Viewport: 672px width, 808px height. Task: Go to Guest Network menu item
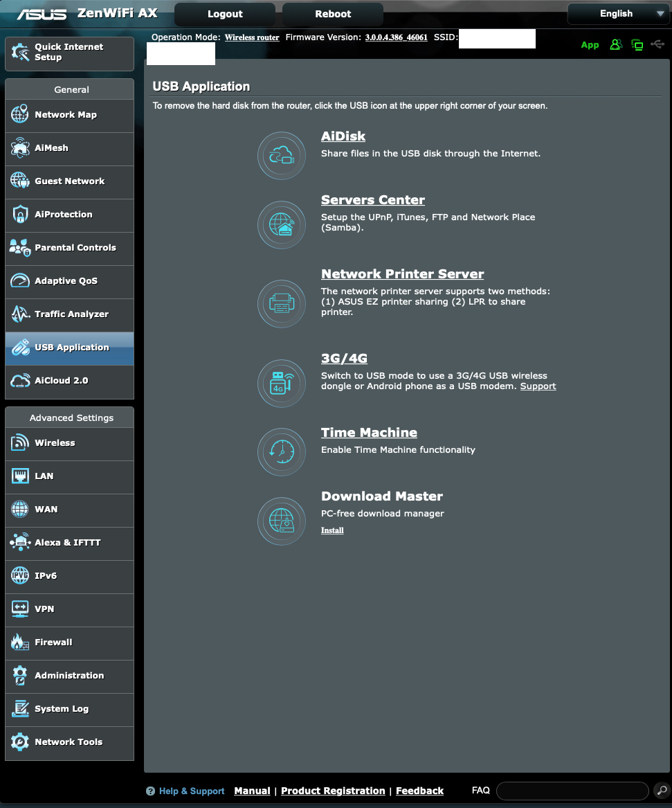(x=69, y=181)
